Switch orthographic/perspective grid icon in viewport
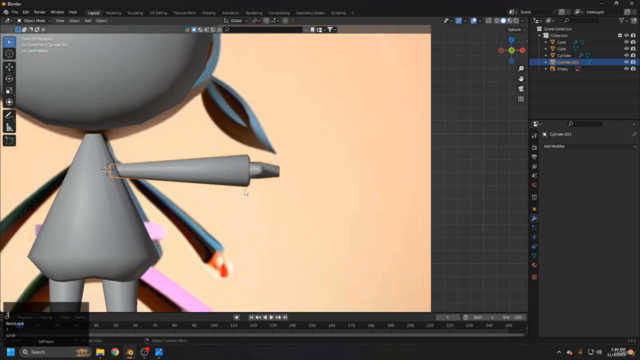This screenshot has height=360, width=640. click(521, 99)
